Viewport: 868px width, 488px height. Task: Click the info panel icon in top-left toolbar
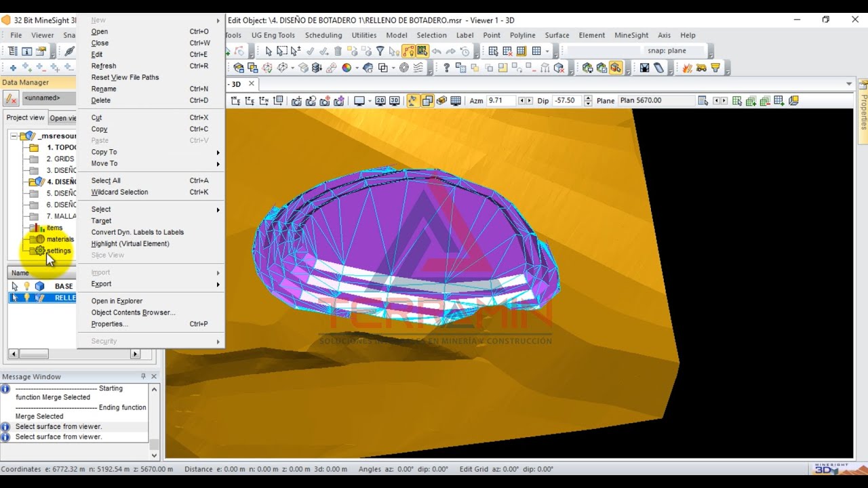tap(27, 51)
